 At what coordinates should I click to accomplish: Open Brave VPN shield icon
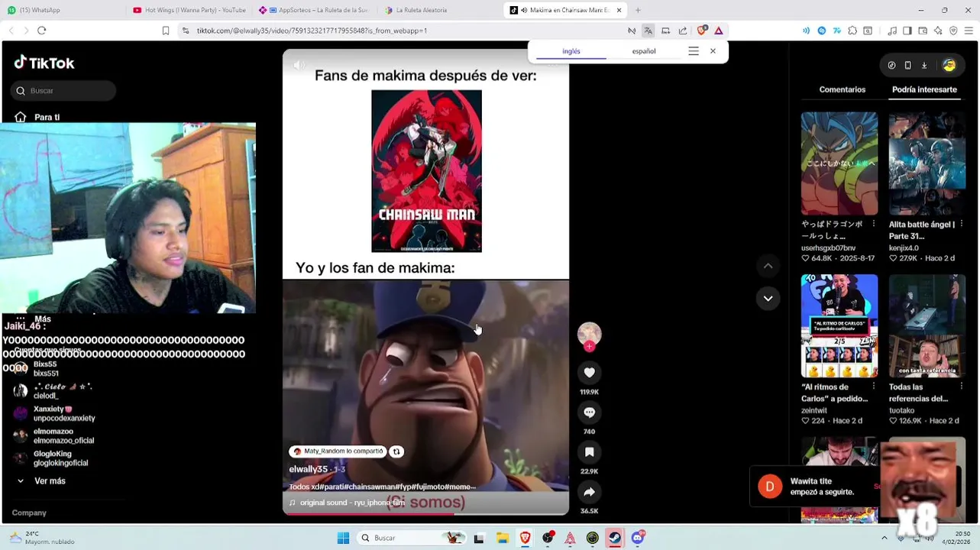click(x=953, y=31)
